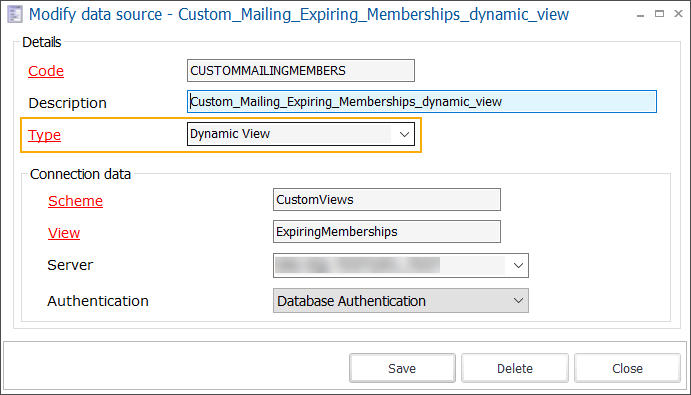The width and height of the screenshot is (691, 395).
Task: Maximize the Modify data source window
Action: click(659, 14)
